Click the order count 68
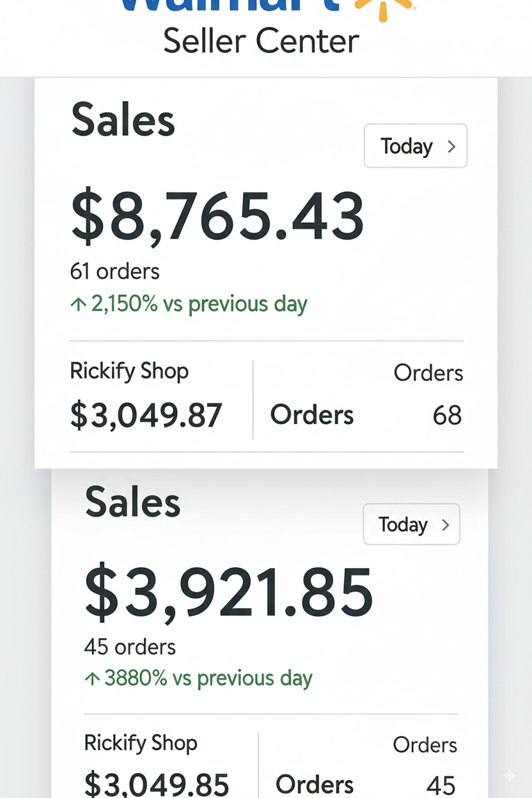 click(x=447, y=416)
